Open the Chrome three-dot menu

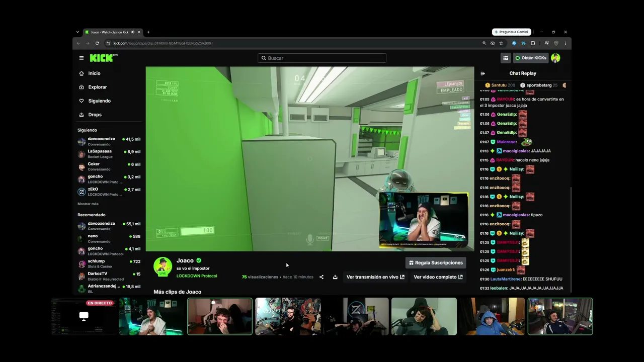(x=566, y=43)
